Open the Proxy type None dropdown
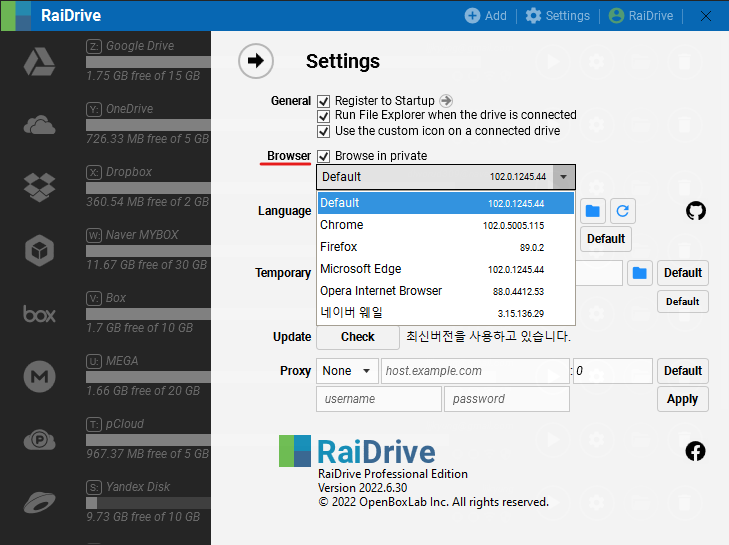Image resolution: width=729 pixels, height=545 pixels. tap(347, 371)
